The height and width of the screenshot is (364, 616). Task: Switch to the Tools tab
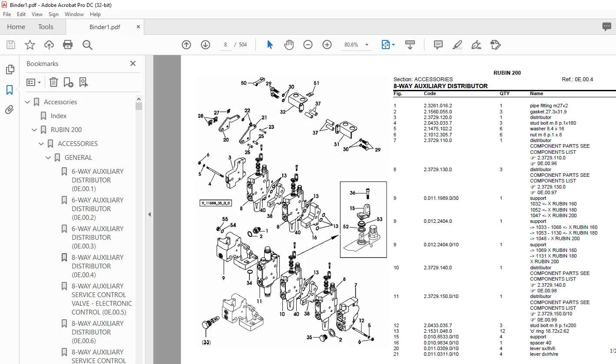coord(46,27)
